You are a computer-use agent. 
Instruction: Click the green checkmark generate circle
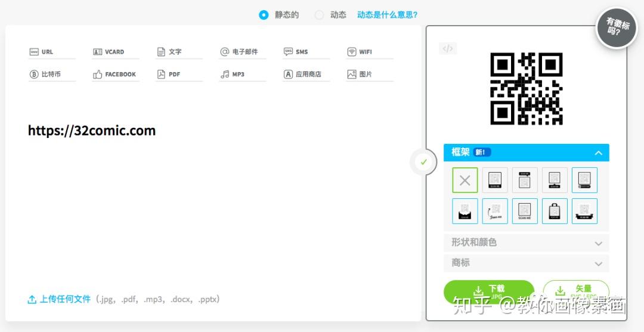(423, 162)
